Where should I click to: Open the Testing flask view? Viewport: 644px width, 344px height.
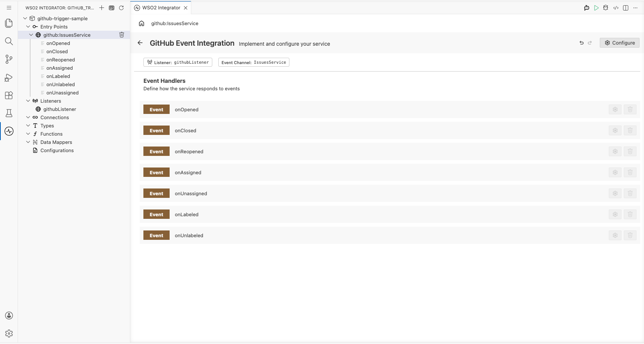[9, 113]
